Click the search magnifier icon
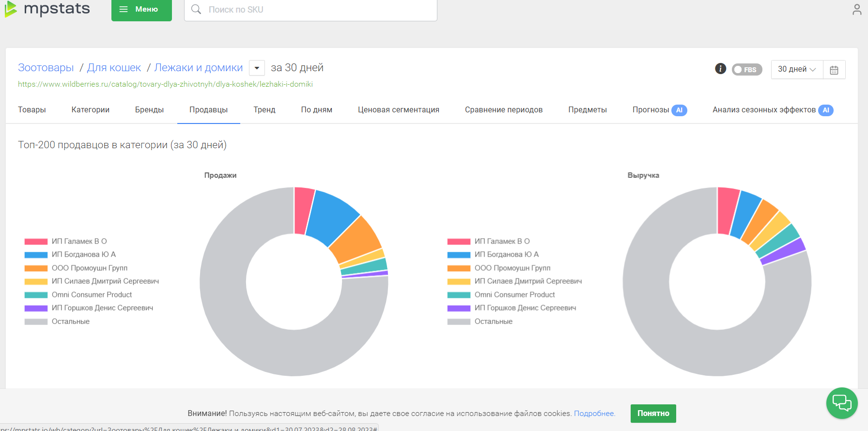 196,10
